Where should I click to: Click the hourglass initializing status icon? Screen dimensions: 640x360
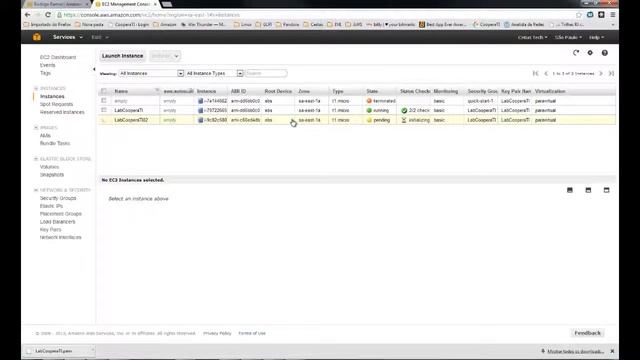click(x=404, y=120)
